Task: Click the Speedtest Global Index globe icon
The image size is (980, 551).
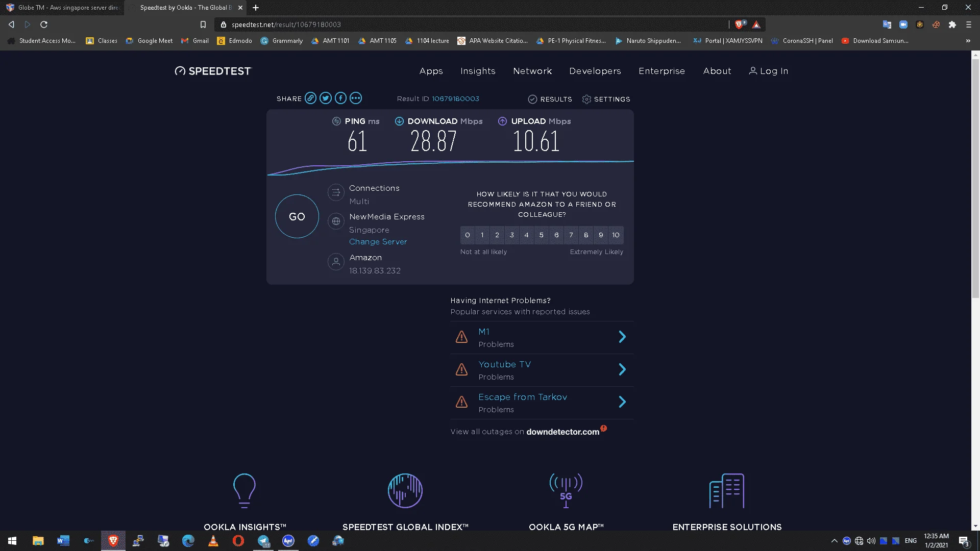Action: (405, 491)
